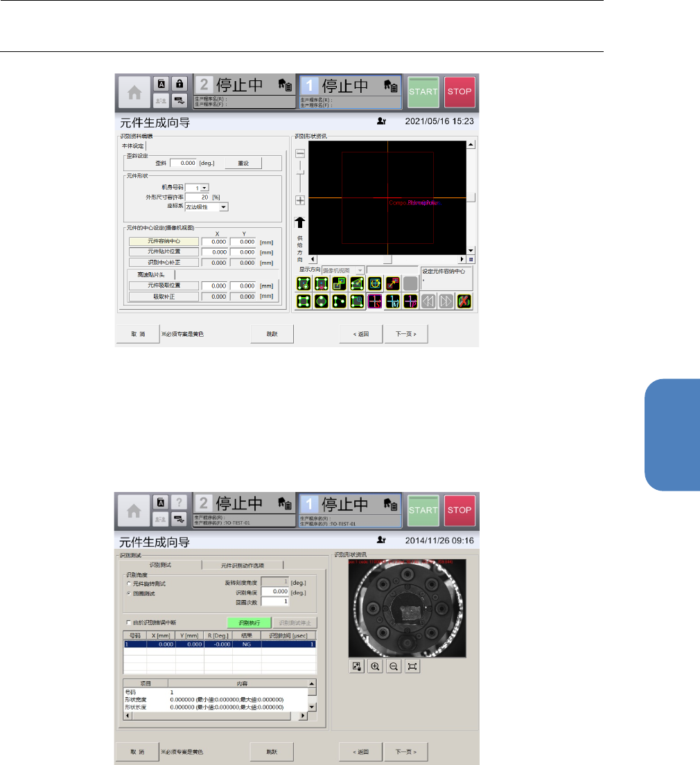Fit camera image to view icon
Screen dimensions: 700x765
[412, 667]
